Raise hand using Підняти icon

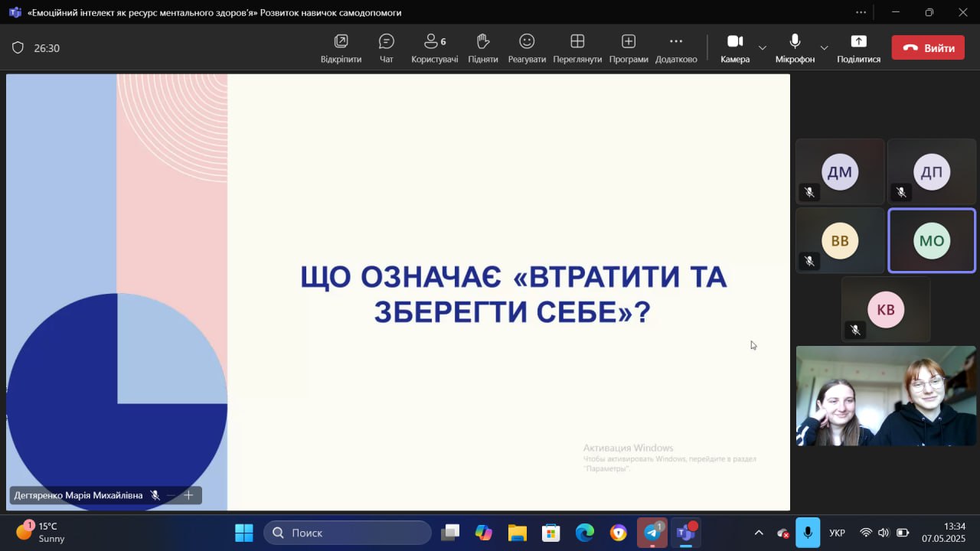482,48
